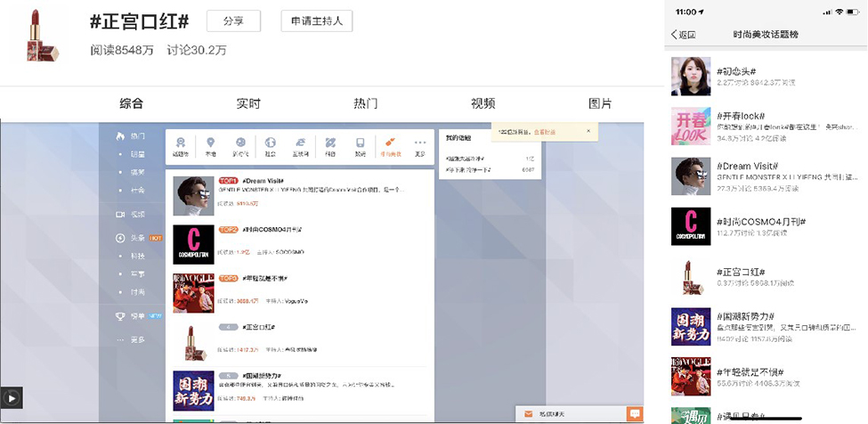This screenshot has height=424, width=868.
Task: Open TOP1 #Dream Visit# title in web list
Action: coord(263,181)
